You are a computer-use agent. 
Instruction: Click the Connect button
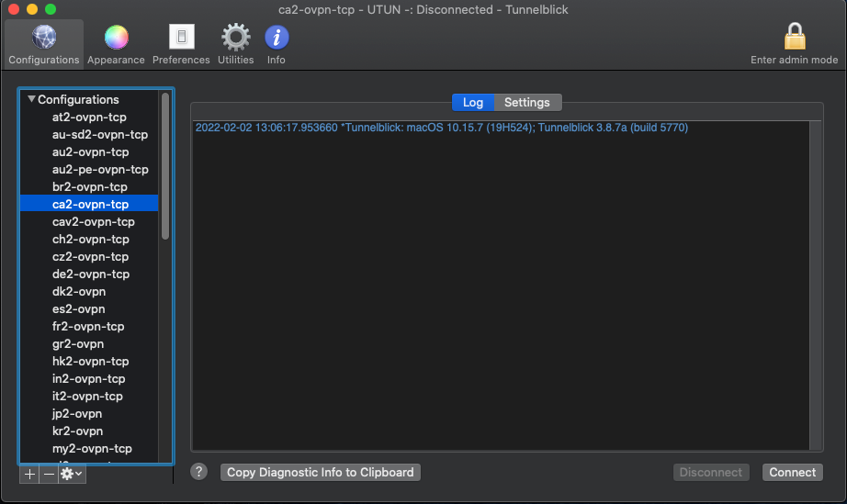(793, 472)
